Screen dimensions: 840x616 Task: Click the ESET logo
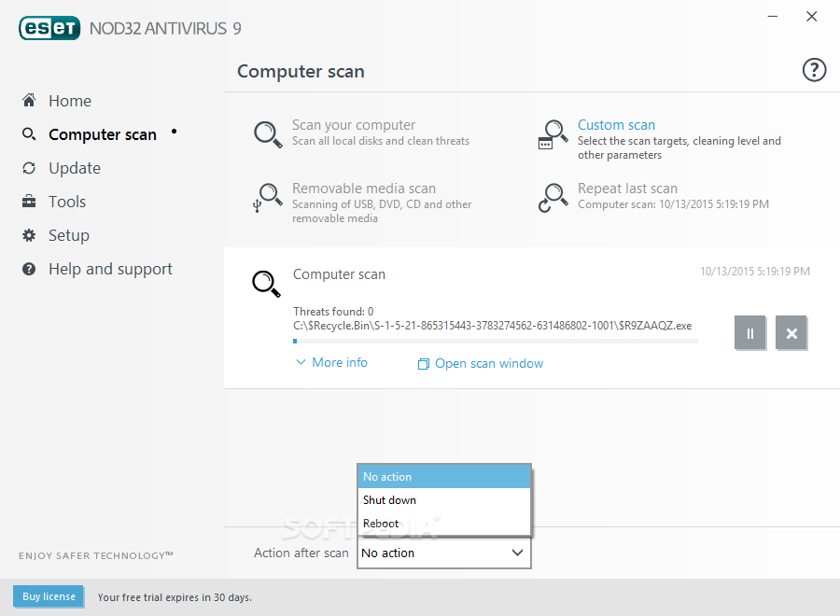coord(49,28)
